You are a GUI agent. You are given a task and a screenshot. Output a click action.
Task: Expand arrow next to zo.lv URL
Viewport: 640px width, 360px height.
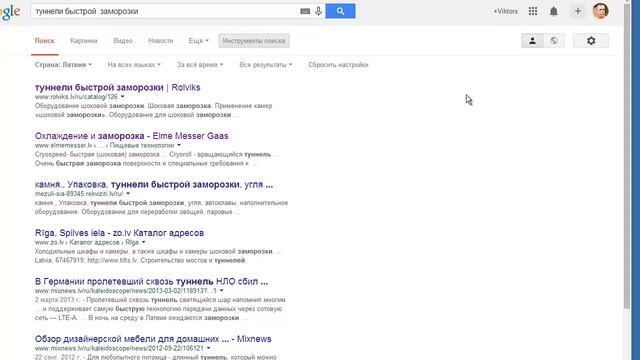[x=143, y=242]
